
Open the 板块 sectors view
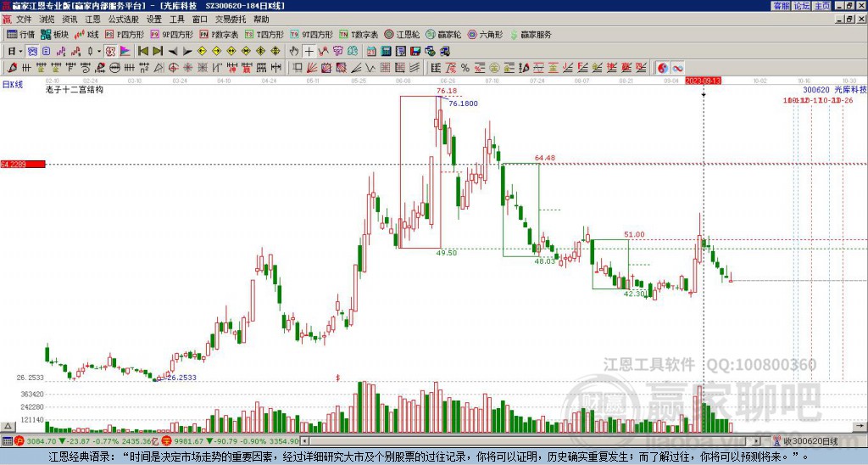[54, 34]
